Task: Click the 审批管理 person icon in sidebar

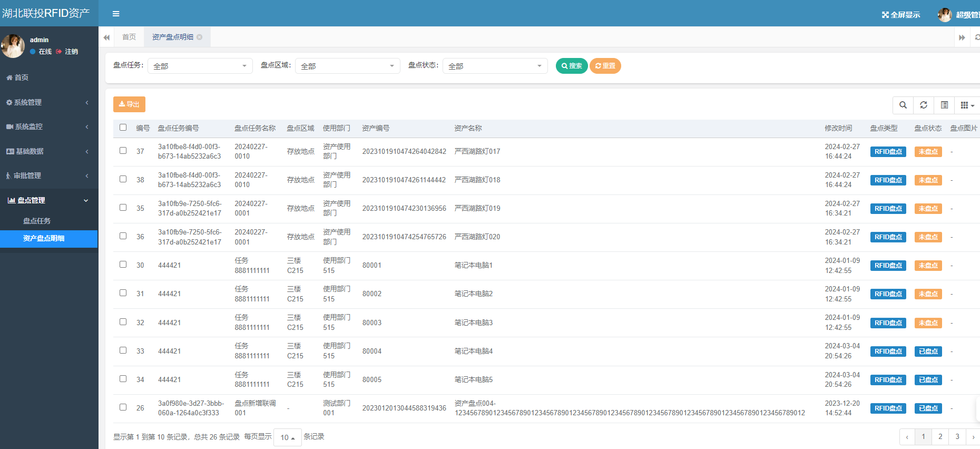Action: tap(8, 175)
